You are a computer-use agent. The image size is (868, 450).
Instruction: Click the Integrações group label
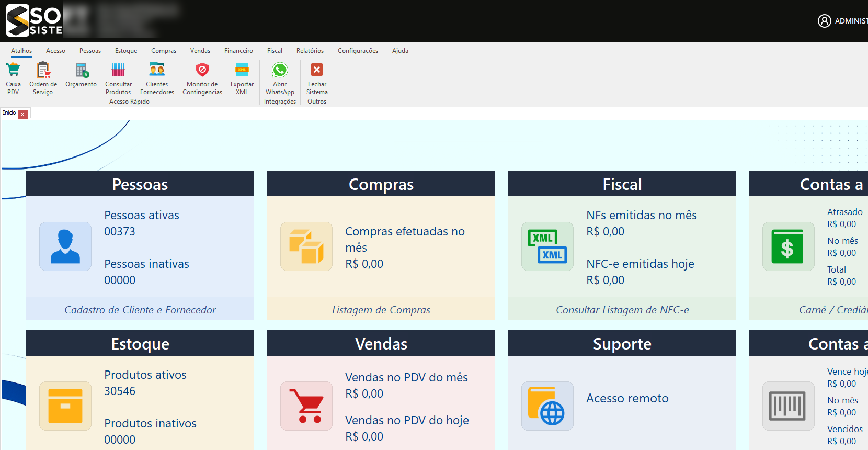tap(280, 102)
